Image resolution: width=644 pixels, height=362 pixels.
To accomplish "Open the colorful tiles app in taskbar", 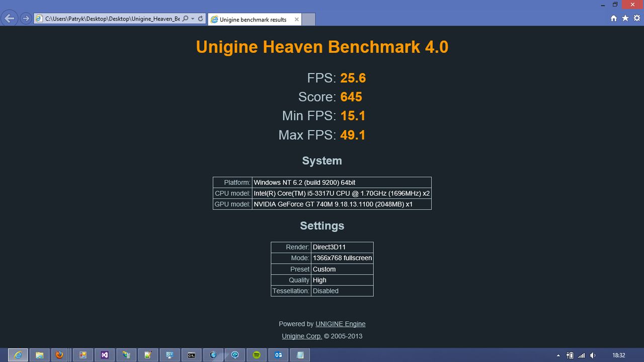I will (x=83, y=355).
